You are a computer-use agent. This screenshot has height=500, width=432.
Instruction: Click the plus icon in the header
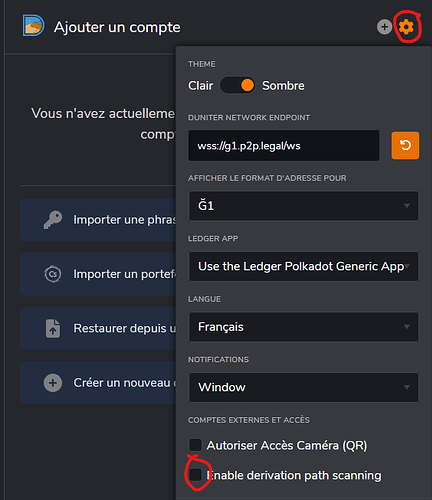384,27
